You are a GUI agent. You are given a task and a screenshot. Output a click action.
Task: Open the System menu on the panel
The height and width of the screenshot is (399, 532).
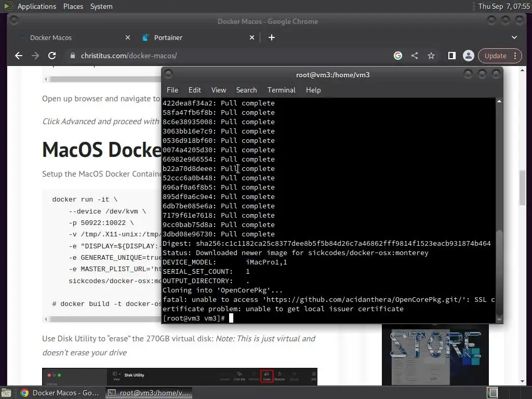click(x=101, y=6)
